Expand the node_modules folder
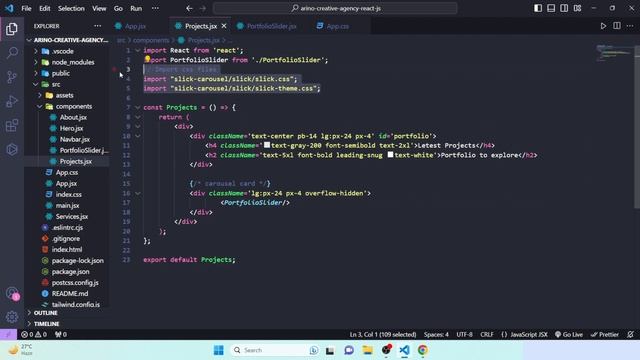 point(73,62)
